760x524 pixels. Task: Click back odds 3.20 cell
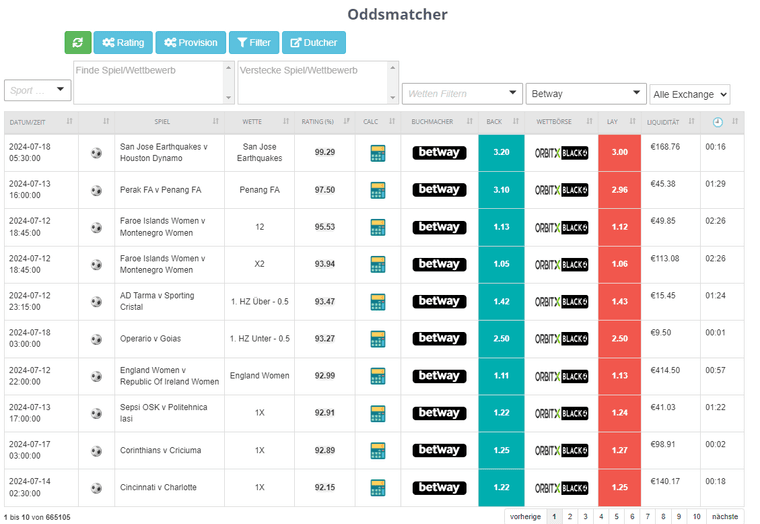pyautogui.click(x=501, y=153)
